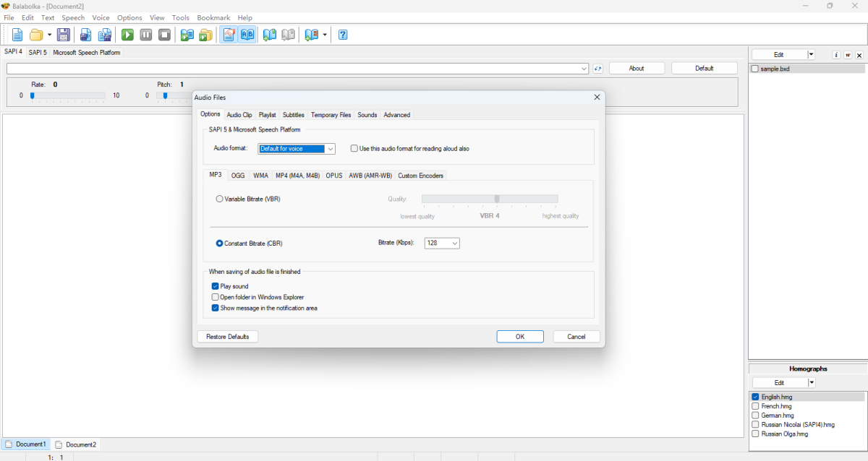
Task: Check the French.hmg homograph file
Action: tap(756, 407)
